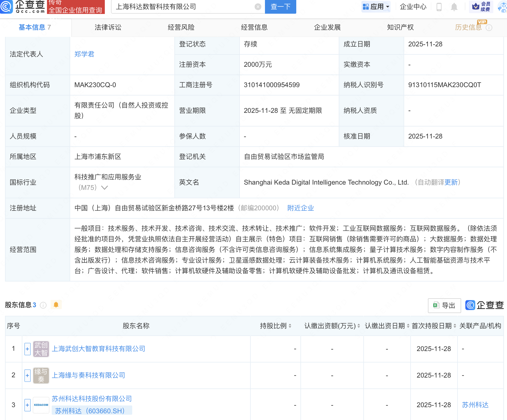
Task: Expand the 国标行业 M75 chevron
Action: pos(104,188)
